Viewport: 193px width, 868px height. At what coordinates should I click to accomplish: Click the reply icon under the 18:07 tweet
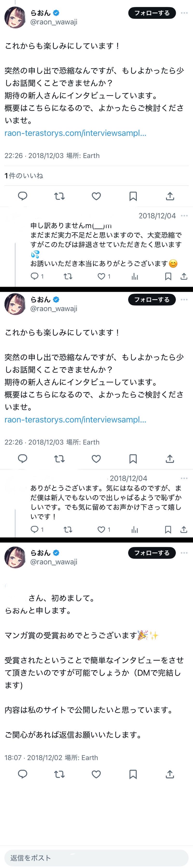click(x=23, y=774)
